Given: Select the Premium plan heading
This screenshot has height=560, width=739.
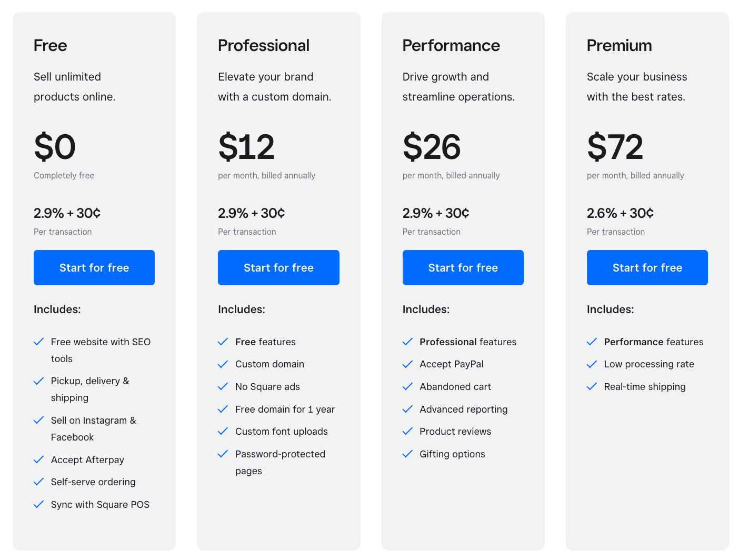Looking at the screenshot, I should (620, 45).
